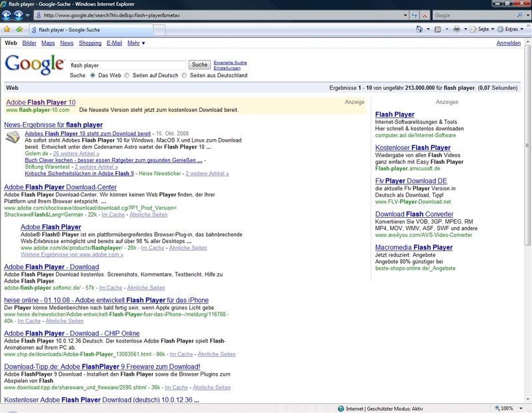This screenshot has height=413, width=532.
Task: Open heise online iPhone Flash Player result
Action: [106, 300]
